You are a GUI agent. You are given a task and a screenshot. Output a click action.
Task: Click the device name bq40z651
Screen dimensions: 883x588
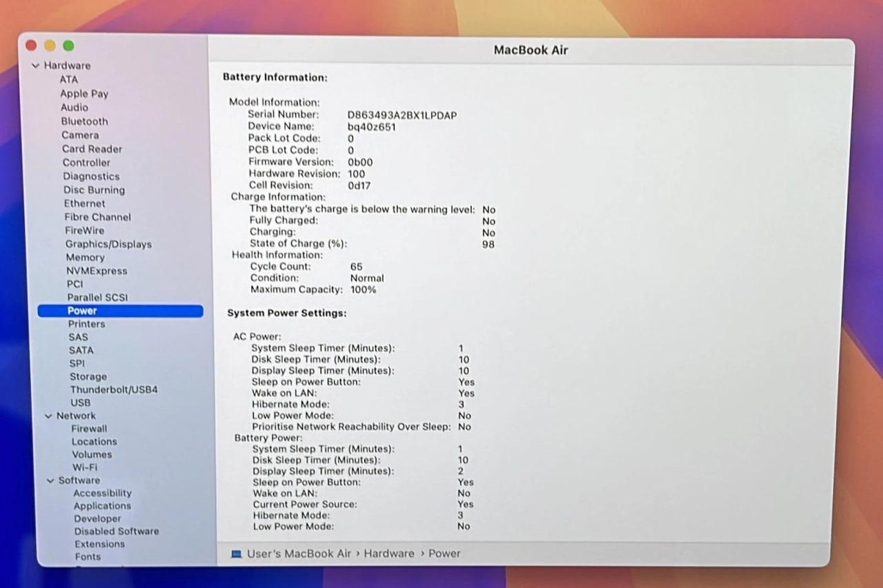(x=371, y=127)
